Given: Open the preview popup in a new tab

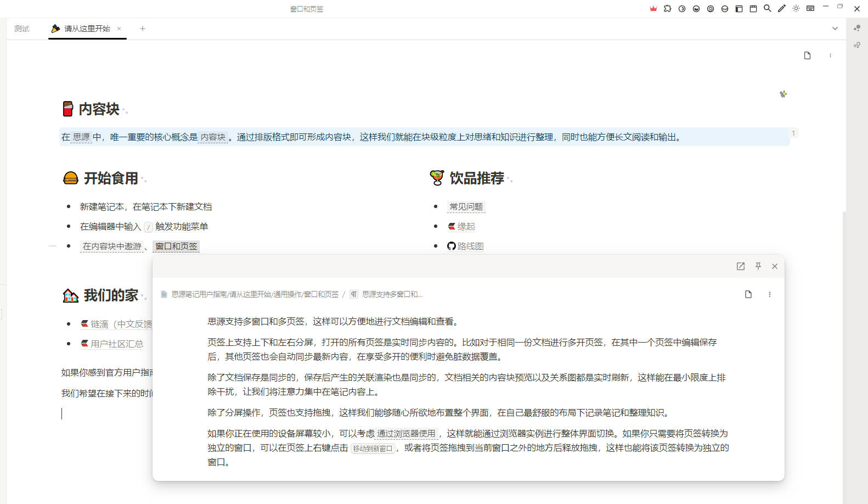Looking at the screenshot, I should [x=740, y=266].
